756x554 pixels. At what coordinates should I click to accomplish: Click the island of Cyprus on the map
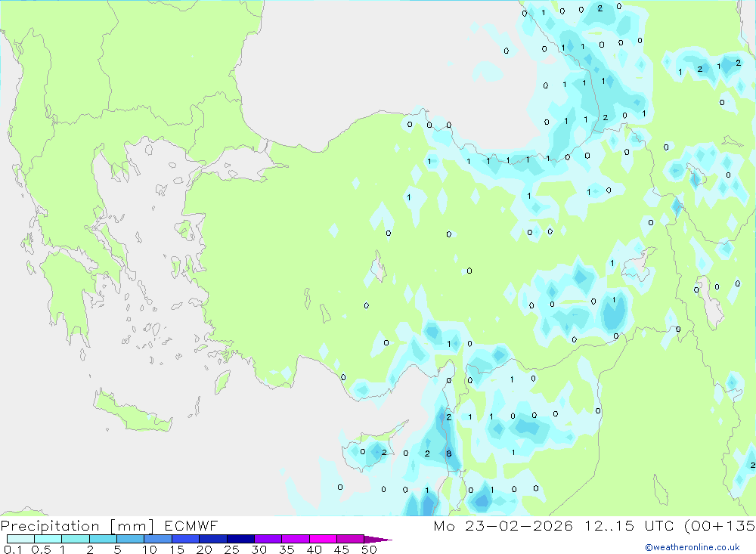pyautogui.click(x=371, y=448)
